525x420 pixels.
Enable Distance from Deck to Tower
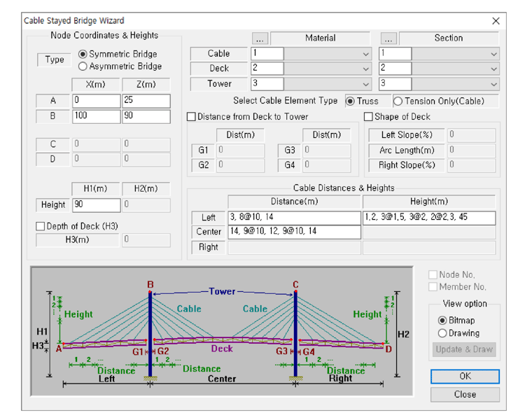pyautogui.click(x=192, y=117)
